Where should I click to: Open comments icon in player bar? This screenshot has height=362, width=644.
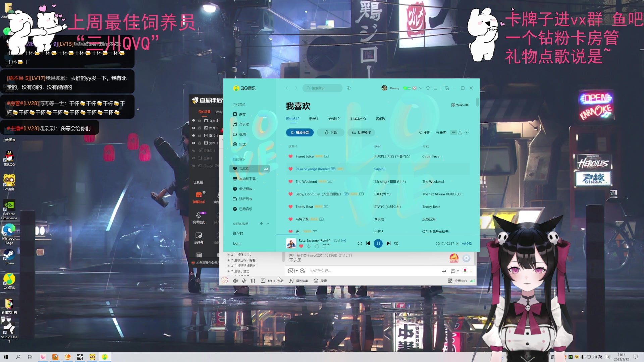click(326, 246)
